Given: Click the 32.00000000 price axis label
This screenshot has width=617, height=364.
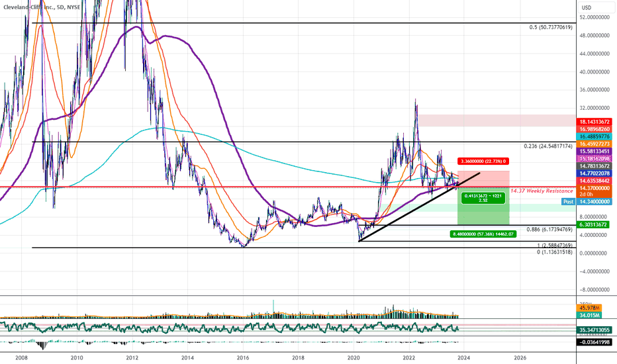Looking at the screenshot, I should [x=594, y=108].
